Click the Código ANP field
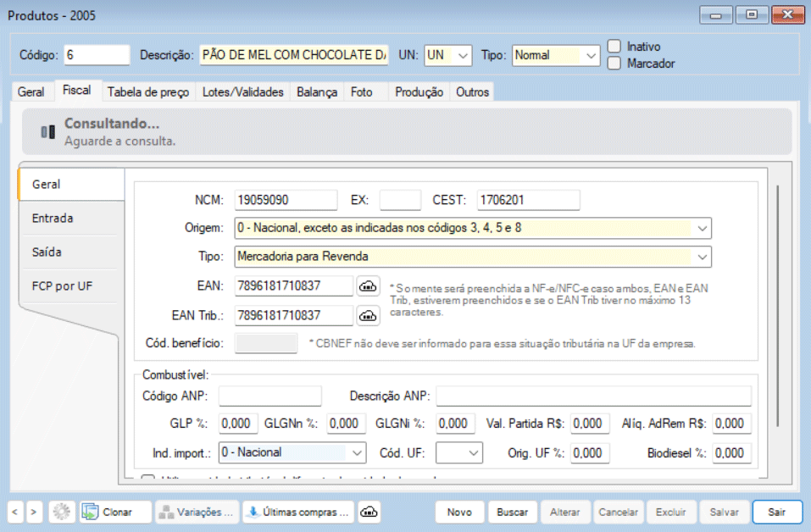Image resolution: width=811 pixels, height=532 pixels. pos(270,396)
